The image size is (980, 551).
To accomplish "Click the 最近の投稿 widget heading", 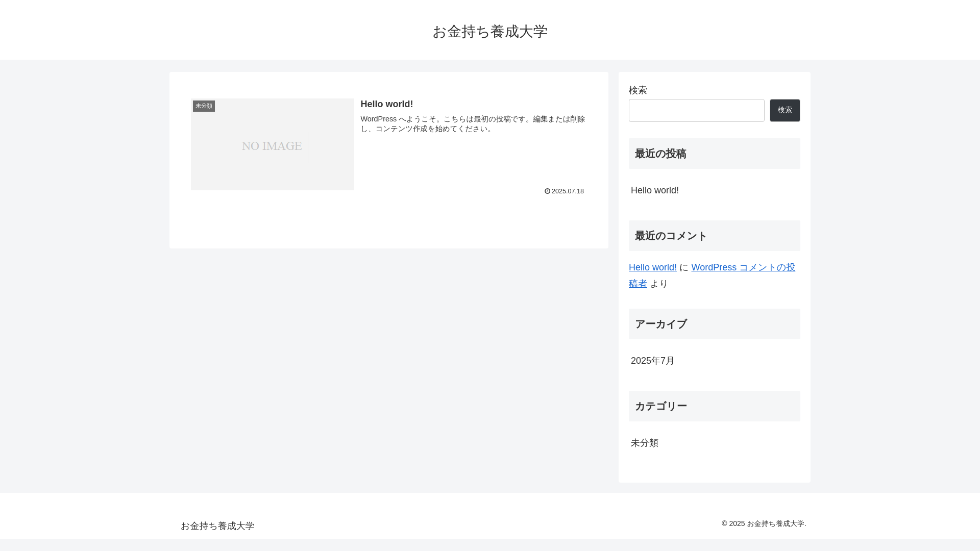I will coord(715,154).
